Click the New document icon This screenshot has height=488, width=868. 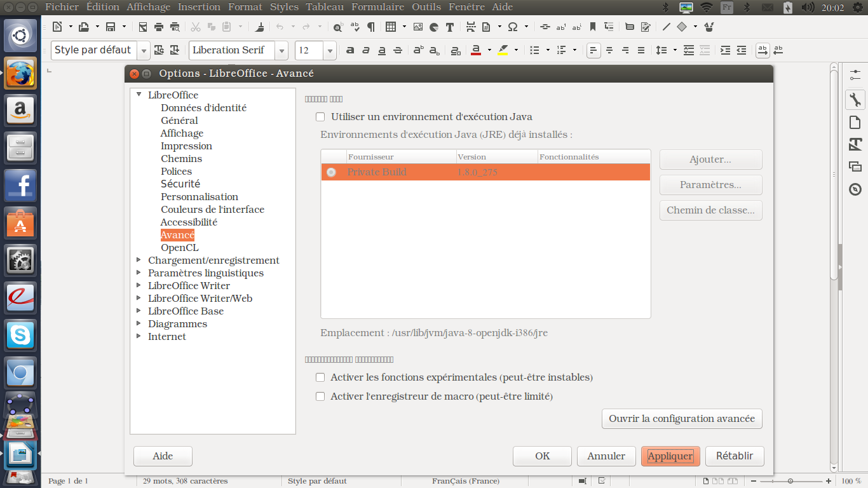click(x=57, y=27)
